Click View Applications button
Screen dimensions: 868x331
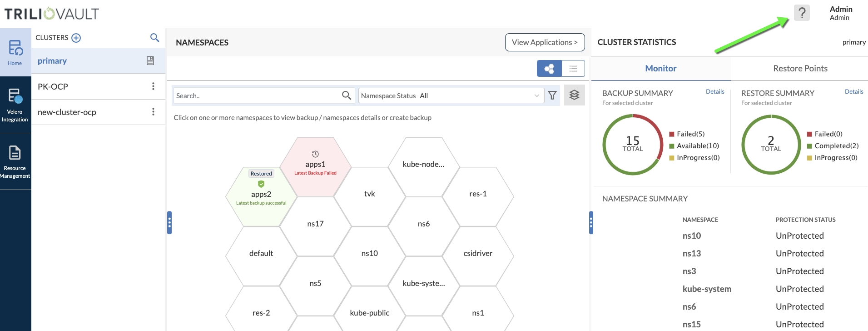pyautogui.click(x=545, y=42)
